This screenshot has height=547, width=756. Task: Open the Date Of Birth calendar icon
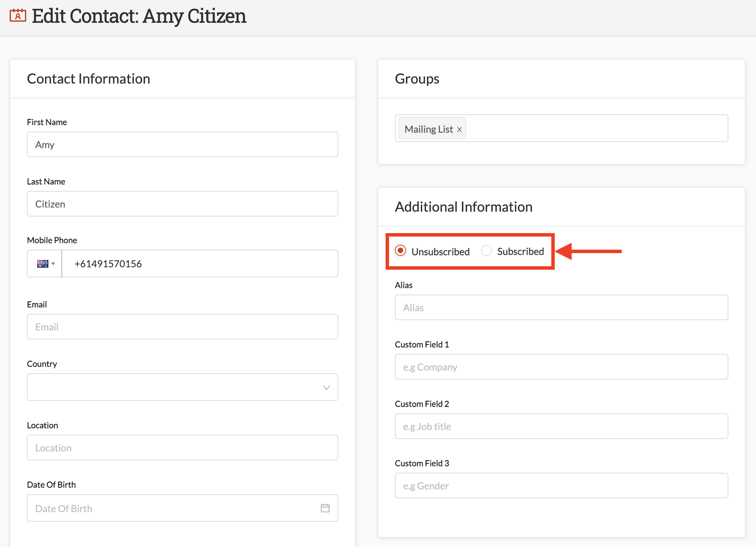click(x=325, y=508)
